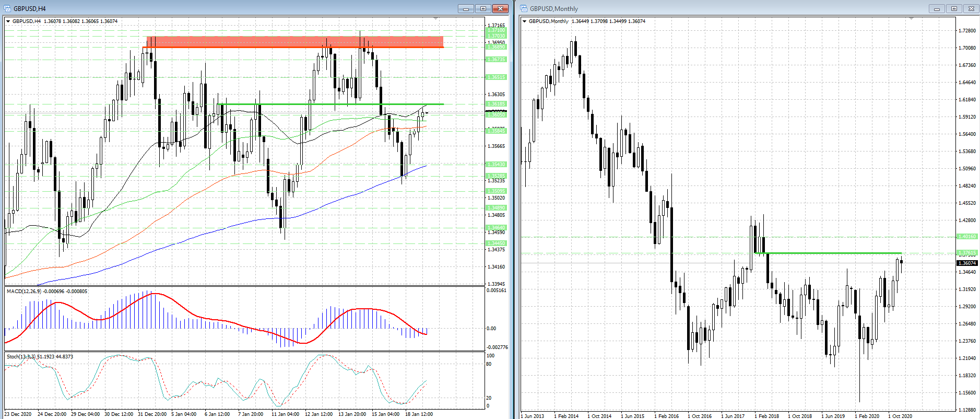Open dropdown arrow beside GBPUSD,Monthly label
Viewport: 980px width, 419px height.
coord(525,21)
